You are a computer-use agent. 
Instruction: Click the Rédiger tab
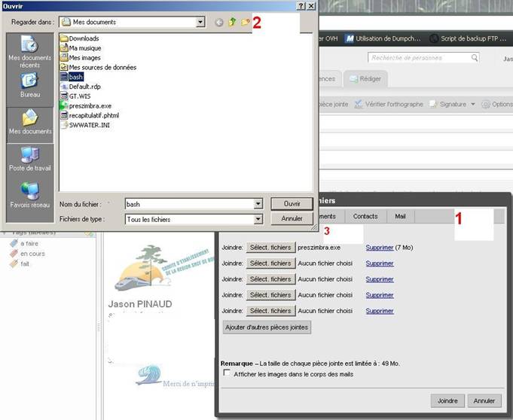tap(365, 79)
